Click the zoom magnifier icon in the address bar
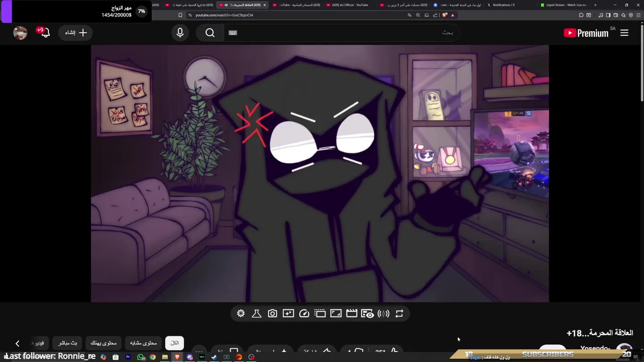The height and width of the screenshot is (362, 644). point(418,15)
